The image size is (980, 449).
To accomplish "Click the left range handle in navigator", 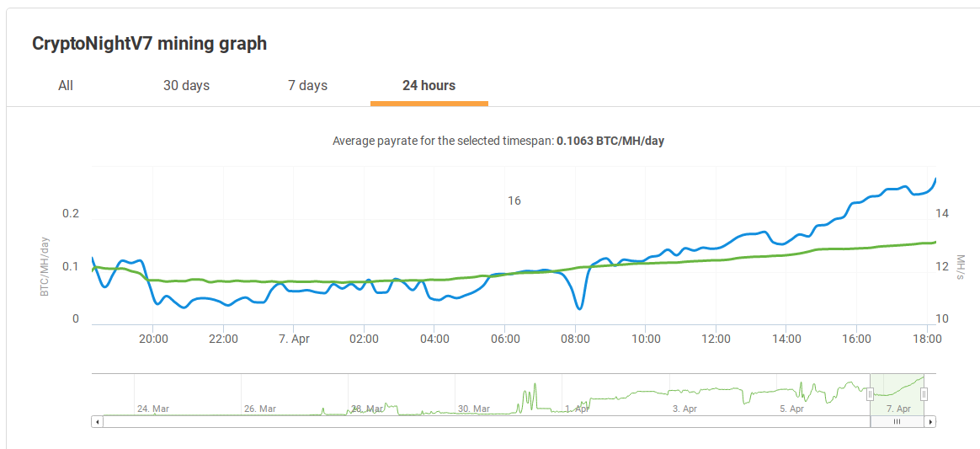I will 870,394.
